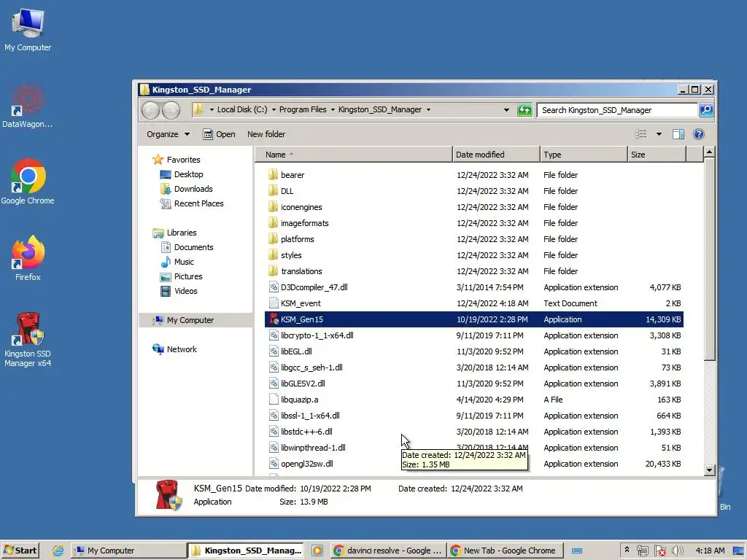Screen dimensions: 747x560
Task: Select the KSM_event text document
Action: [473, 303]
